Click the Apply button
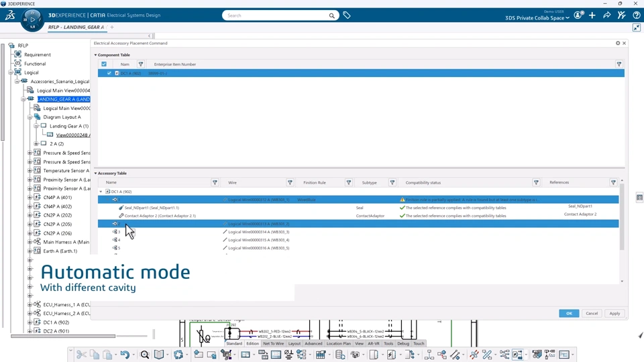 coord(614,313)
